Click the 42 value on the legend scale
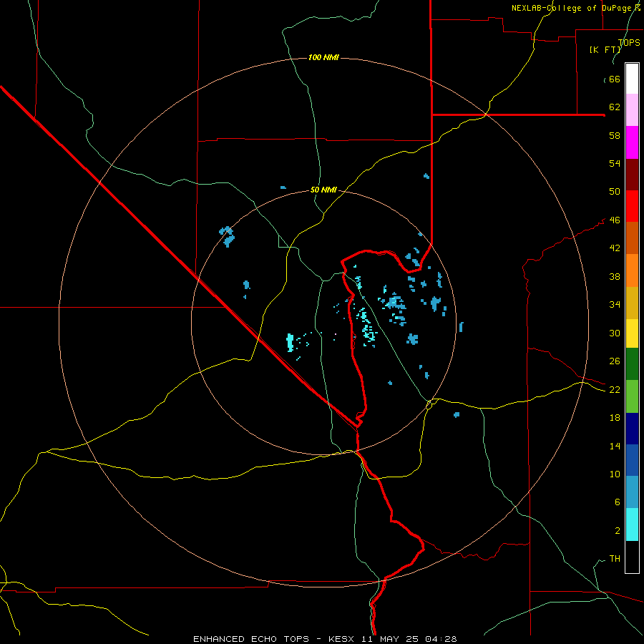 [x=615, y=248]
